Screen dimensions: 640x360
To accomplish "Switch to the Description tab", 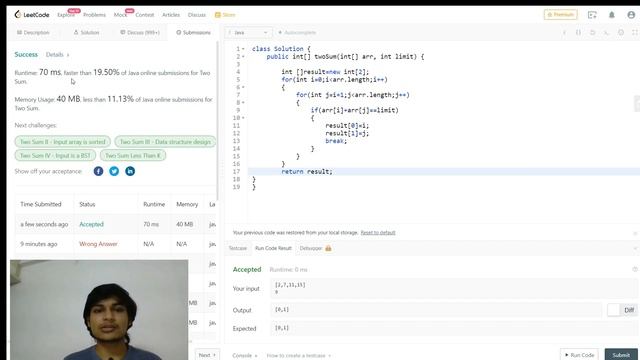I will pyautogui.click(x=33, y=32).
